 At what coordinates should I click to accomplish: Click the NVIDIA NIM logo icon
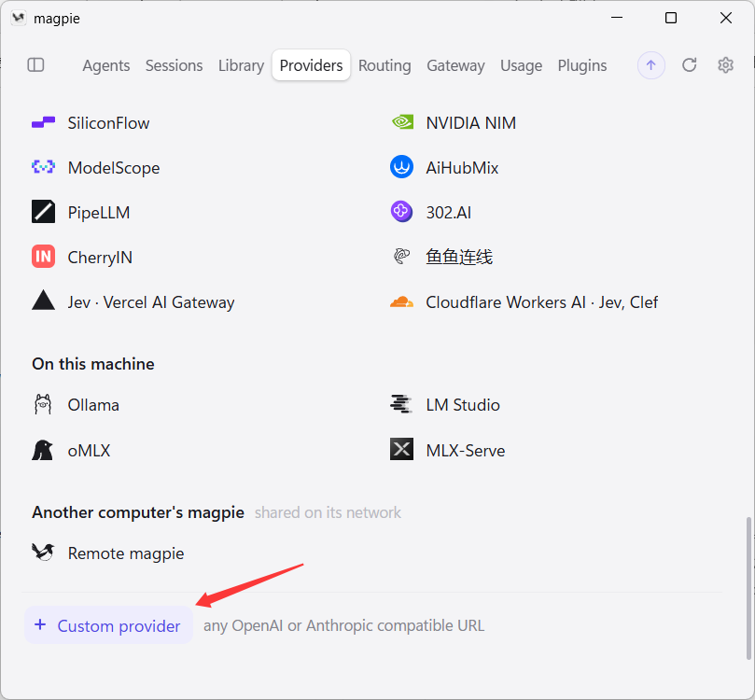[x=402, y=122]
